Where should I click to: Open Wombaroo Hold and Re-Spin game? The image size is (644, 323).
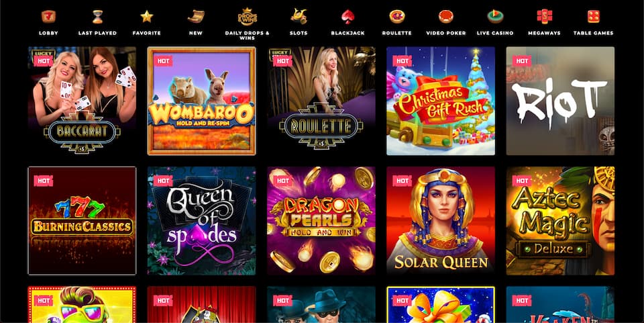point(202,101)
